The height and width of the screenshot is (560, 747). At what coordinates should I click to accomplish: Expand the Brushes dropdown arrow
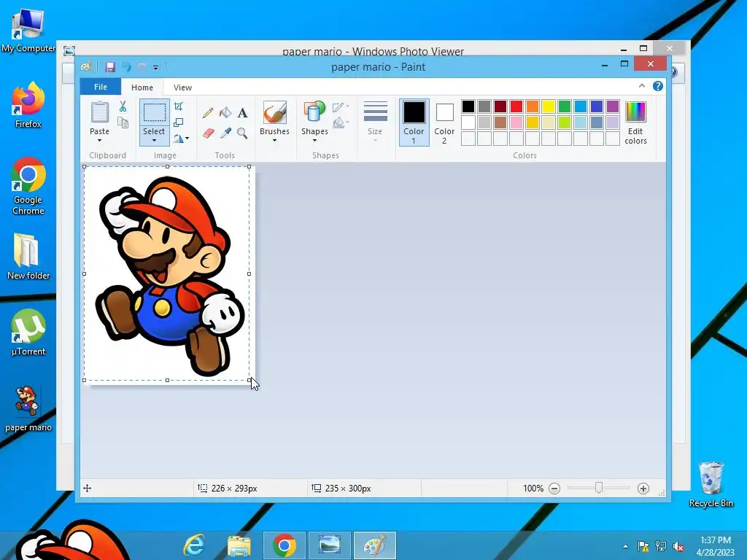(274, 141)
